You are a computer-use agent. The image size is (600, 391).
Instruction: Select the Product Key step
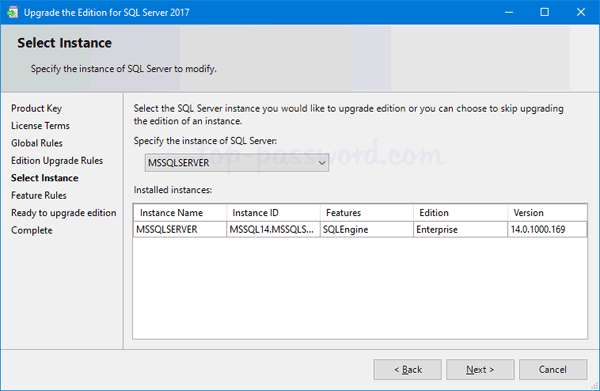[x=36, y=108]
